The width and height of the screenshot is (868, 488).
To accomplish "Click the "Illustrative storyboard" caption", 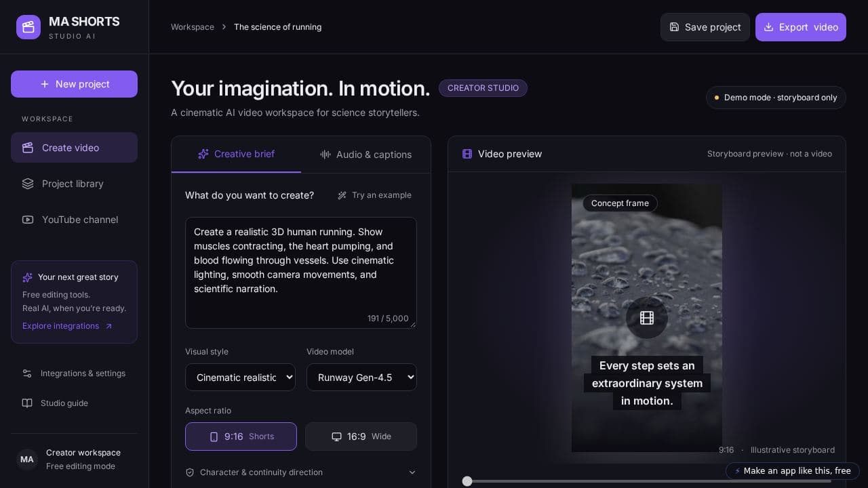I will (793, 450).
